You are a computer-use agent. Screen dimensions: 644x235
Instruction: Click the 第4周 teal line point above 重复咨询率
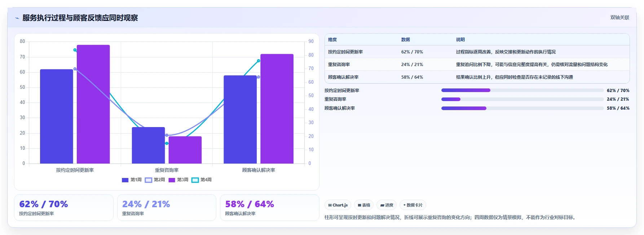click(167, 143)
